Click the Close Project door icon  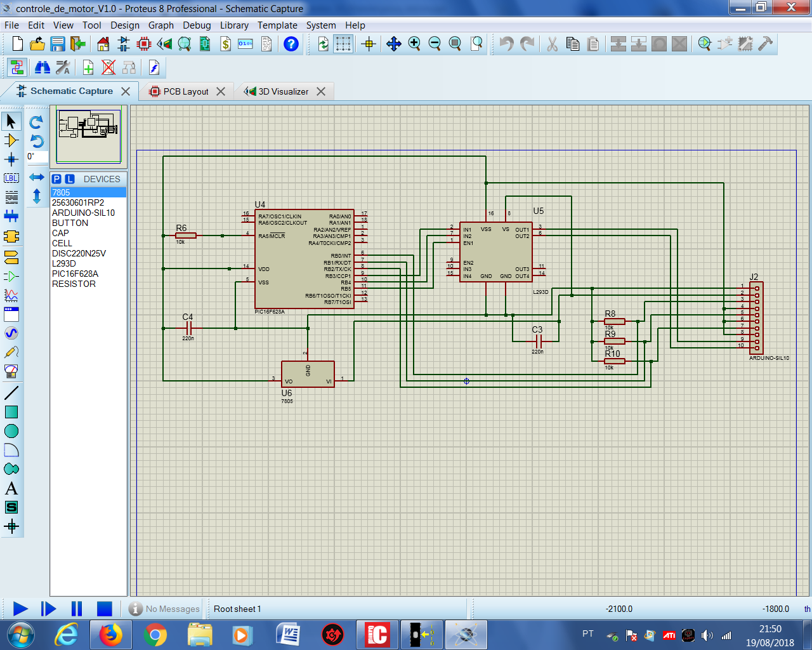(x=78, y=44)
